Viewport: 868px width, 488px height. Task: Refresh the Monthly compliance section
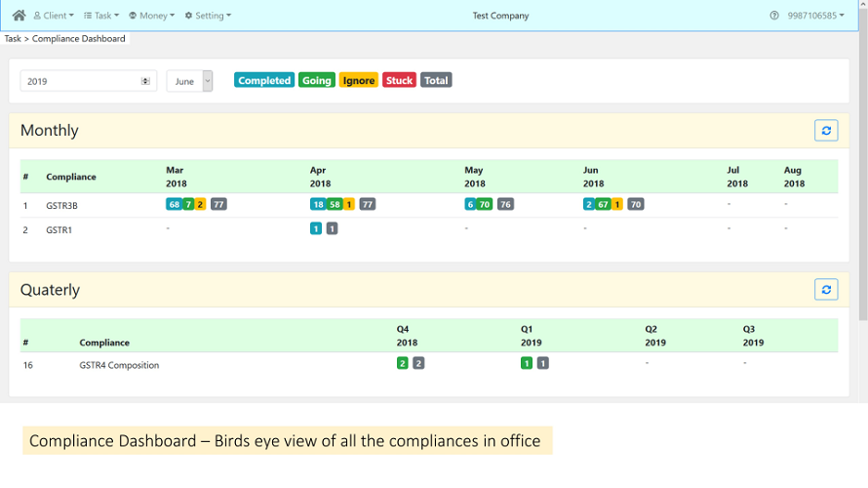click(826, 130)
